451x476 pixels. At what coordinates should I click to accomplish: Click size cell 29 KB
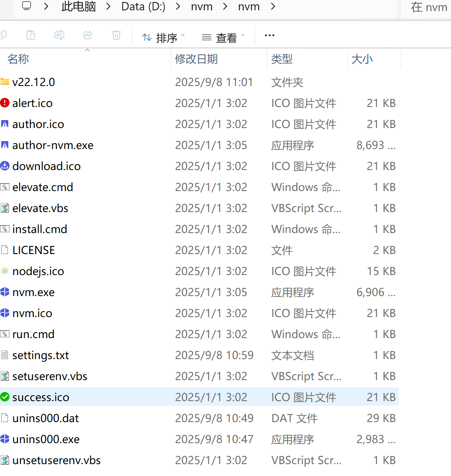[x=381, y=418]
